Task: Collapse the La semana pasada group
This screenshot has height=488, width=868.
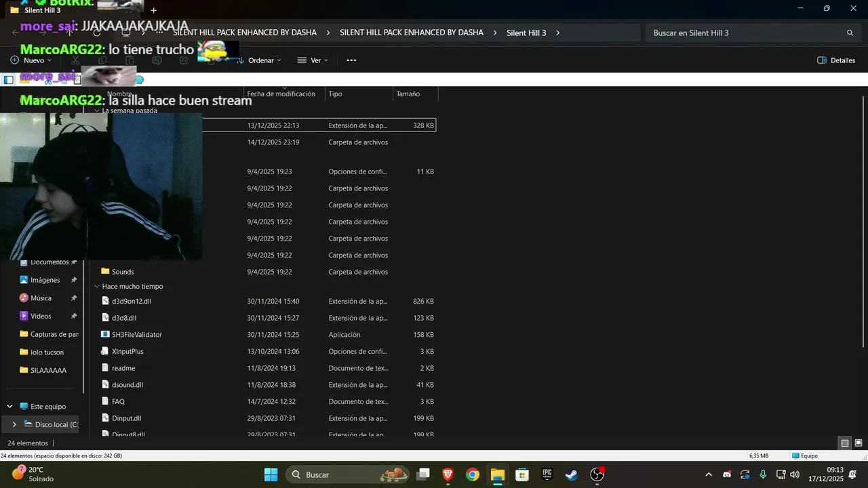Action: pos(97,110)
